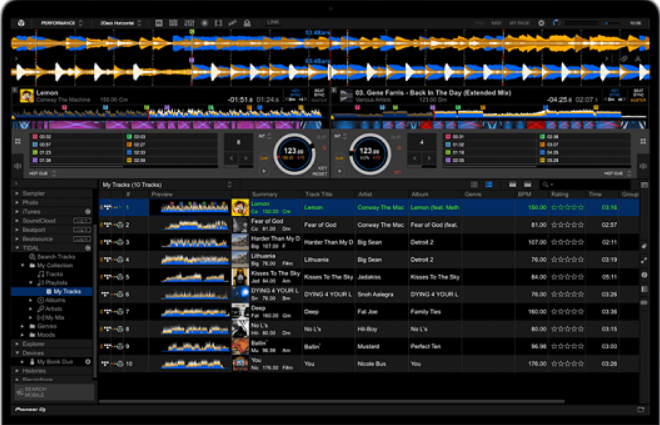This screenshot has width=660, height=425.
Task: Click the lighting icon in the top toolbar
Action: pos(247,23)
